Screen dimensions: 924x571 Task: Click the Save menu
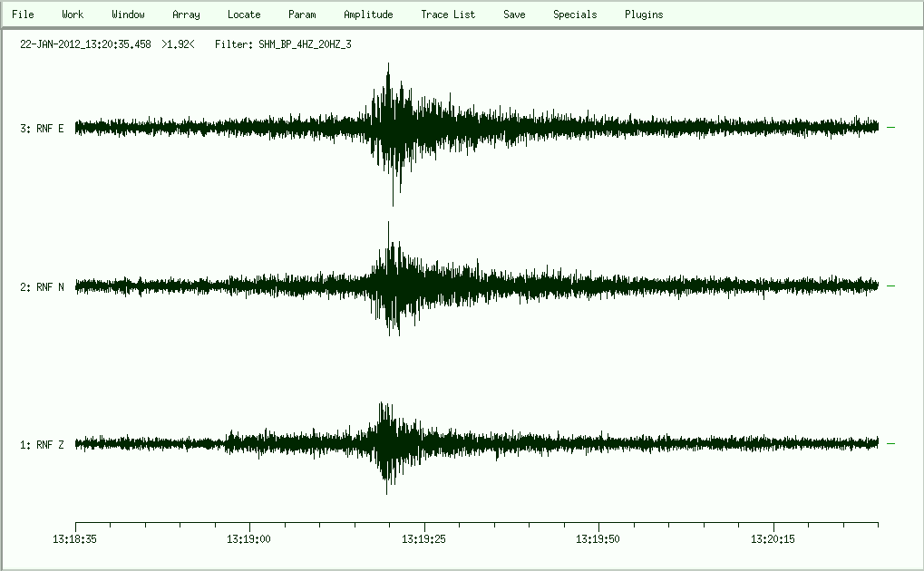click(x=514, y=15)
